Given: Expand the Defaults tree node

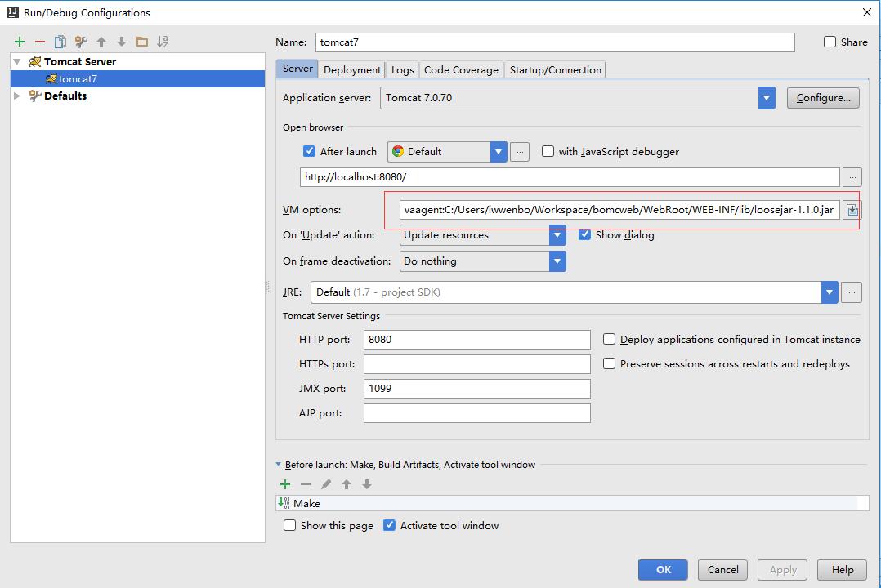Looking at the screenshot, I should (x=17, y=96).
